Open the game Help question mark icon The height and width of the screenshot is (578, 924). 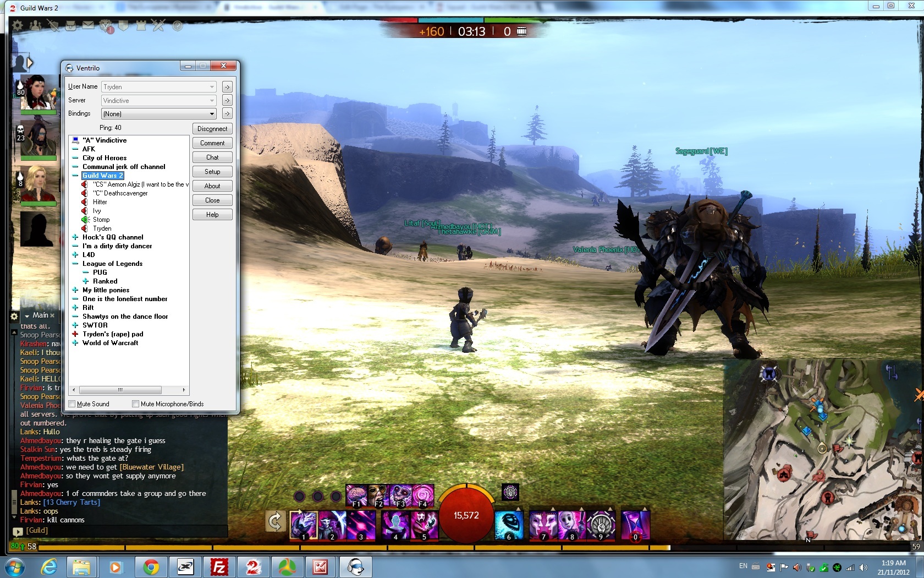point(177,25)
